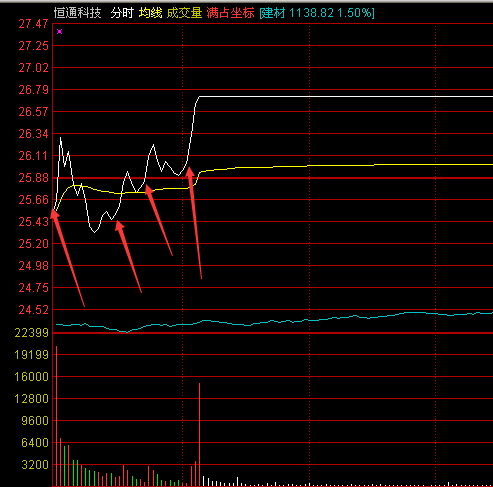Viewport: 493px width, 487px height.
Task: Click the third red arrow annotation head
Action: point(148,189)
